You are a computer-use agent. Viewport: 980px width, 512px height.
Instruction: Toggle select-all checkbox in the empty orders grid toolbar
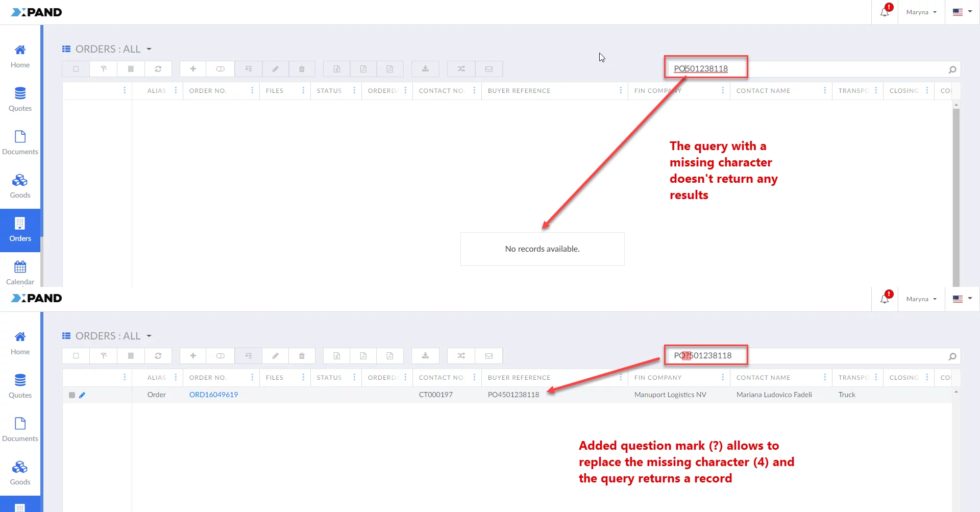tap(76, 69)
